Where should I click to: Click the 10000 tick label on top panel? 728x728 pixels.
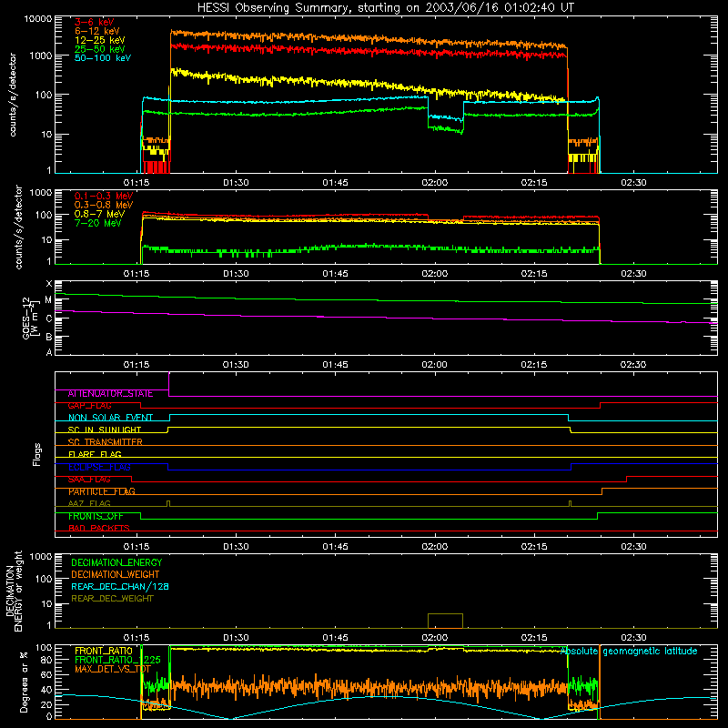38,19
